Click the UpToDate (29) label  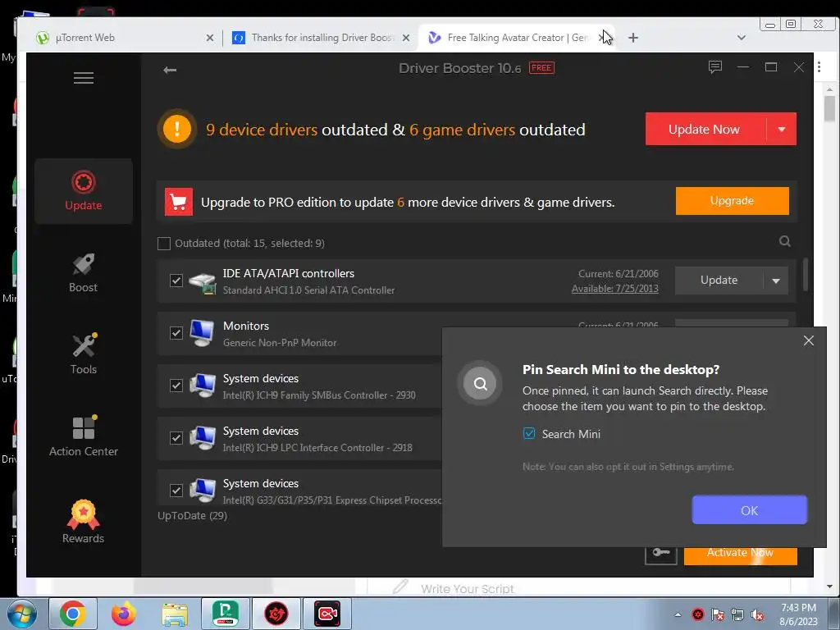(192, 515)
